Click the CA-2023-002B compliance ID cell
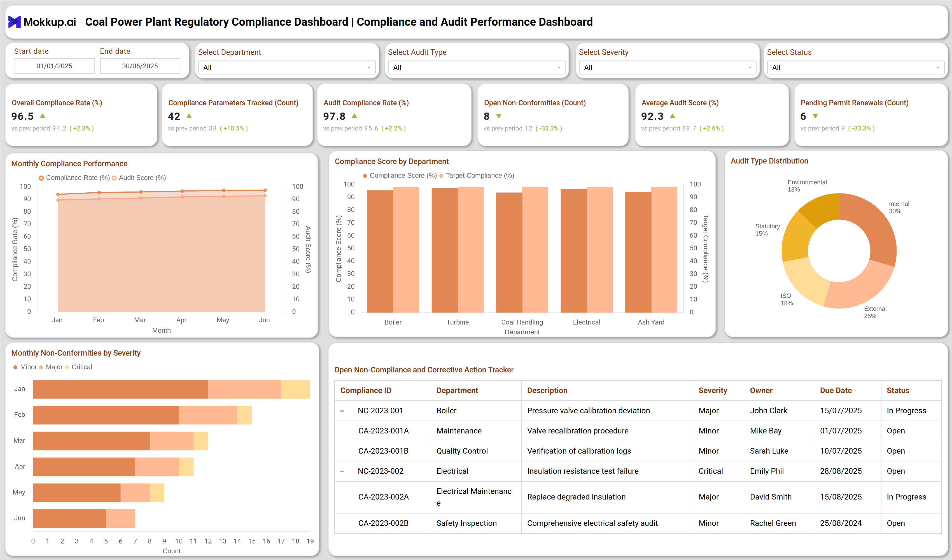The height and width of the screenshot is (560, 952). click(383, 523)
